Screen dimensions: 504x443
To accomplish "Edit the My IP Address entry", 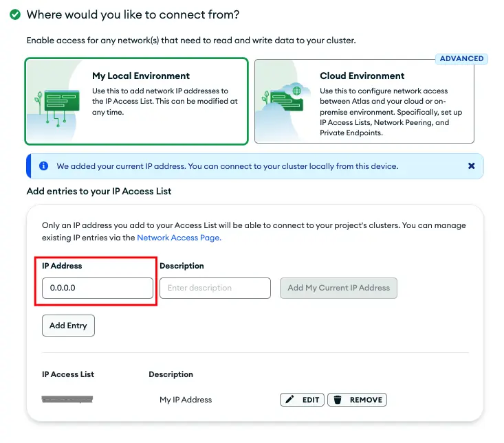I will coord(302,400).
